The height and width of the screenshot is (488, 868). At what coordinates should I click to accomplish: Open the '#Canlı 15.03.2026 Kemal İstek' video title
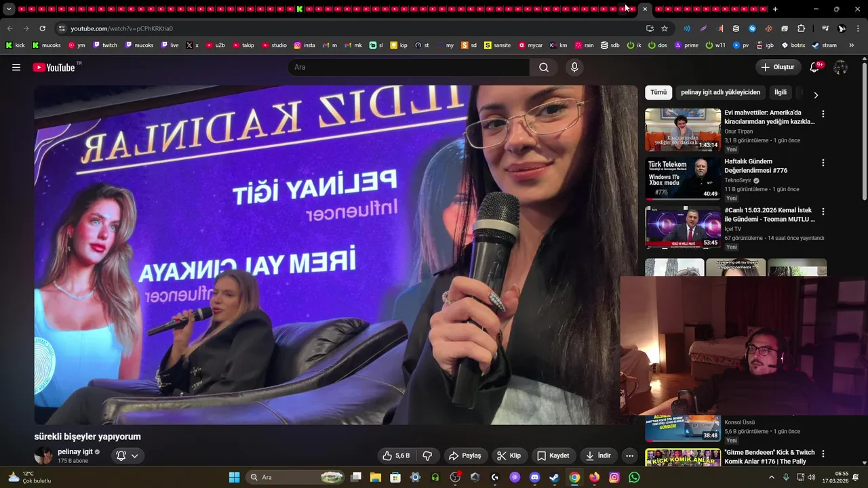click(770, 215)
